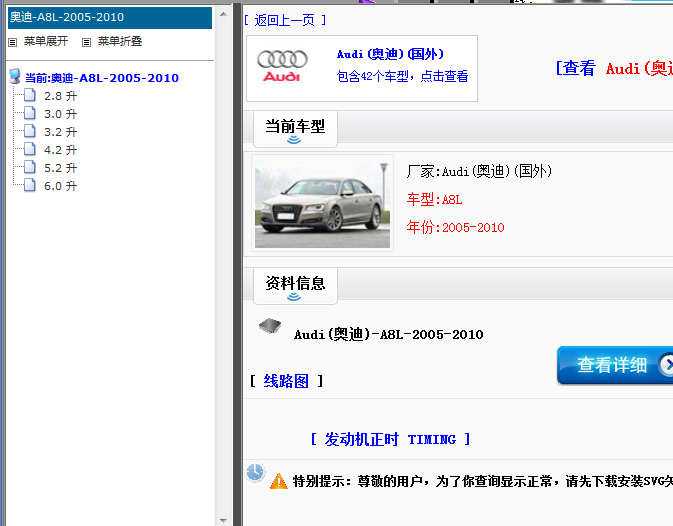Select the 3.2 升 engine entry
This screenshot has width=673, height=526.
60,132
